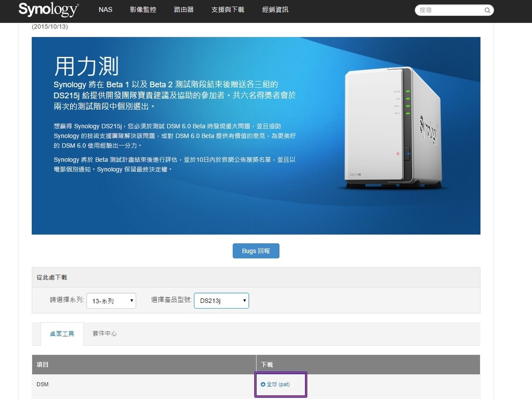
Task: Click the Synology logo
Action: 48,9
